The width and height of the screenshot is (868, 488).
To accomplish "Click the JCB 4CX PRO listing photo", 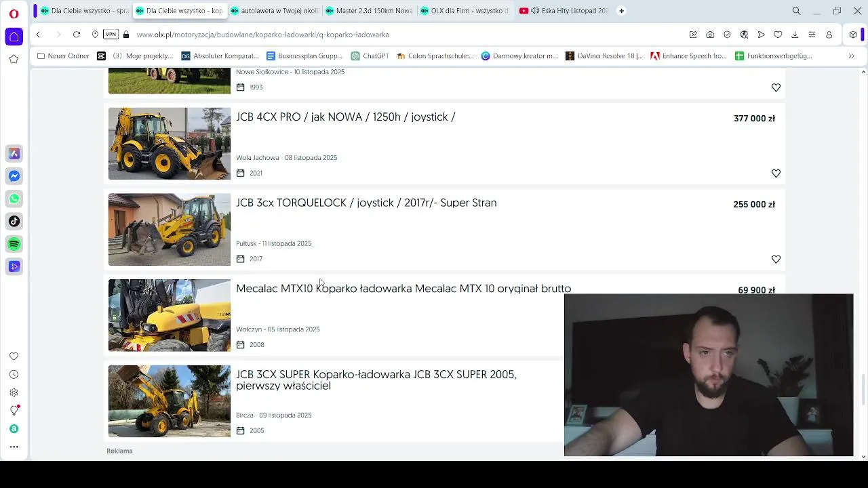I will click(170, 144).
